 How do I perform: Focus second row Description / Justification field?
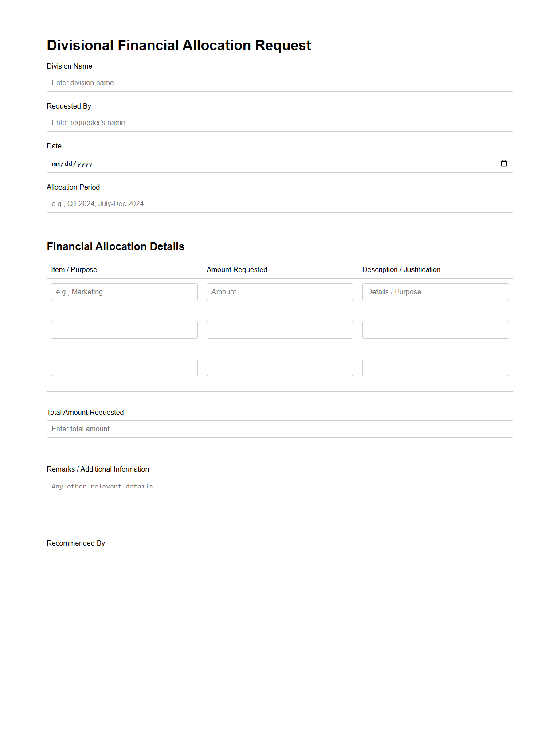[435, 330]
